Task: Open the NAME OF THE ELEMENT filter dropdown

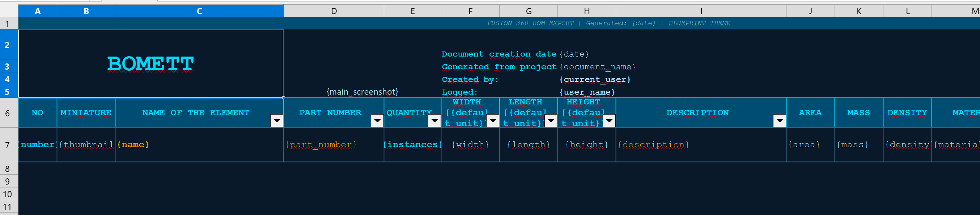Action: (277, 121)
